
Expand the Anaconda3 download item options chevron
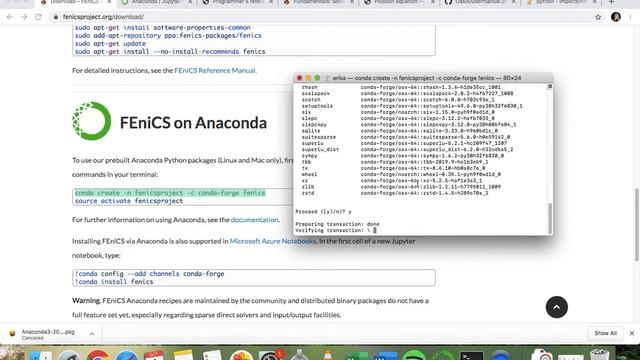coord(92,334)
